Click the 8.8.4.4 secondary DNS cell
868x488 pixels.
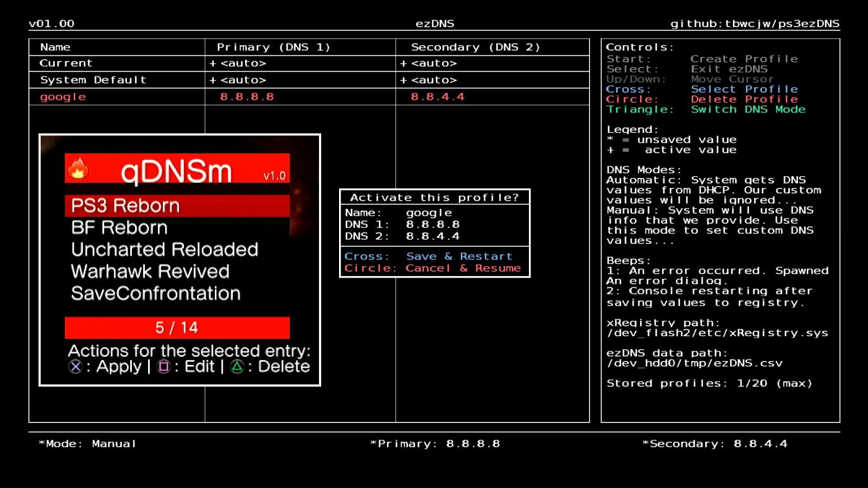438,97
